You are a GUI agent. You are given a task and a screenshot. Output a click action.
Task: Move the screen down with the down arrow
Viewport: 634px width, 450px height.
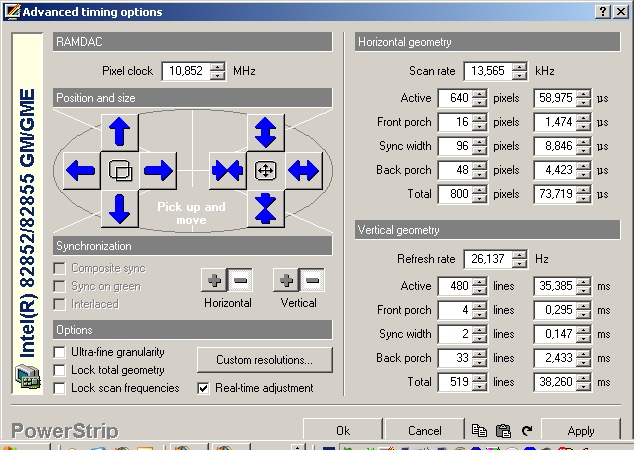pyautogui.click(x=120, y=209)
